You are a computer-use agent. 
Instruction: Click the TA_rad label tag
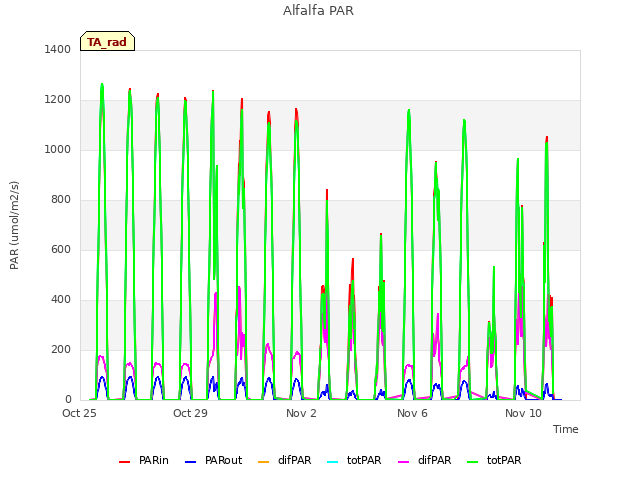[107, 41]
